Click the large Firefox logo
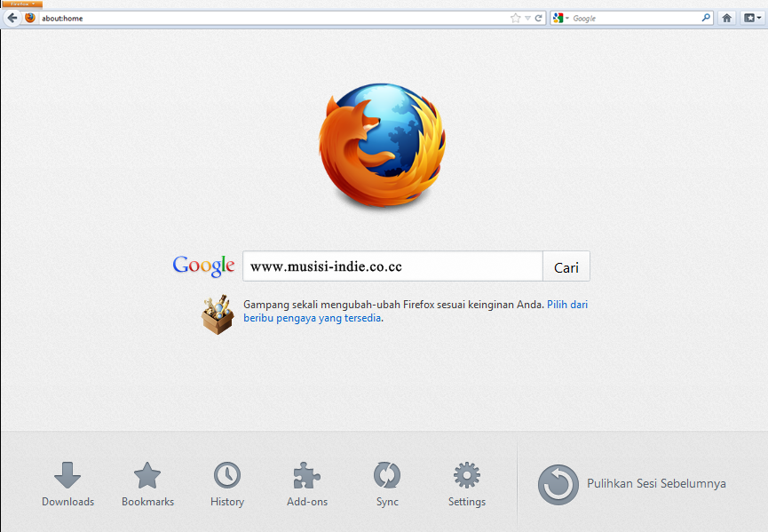Viewport: 768px width, 532px height. pos(382,145)
